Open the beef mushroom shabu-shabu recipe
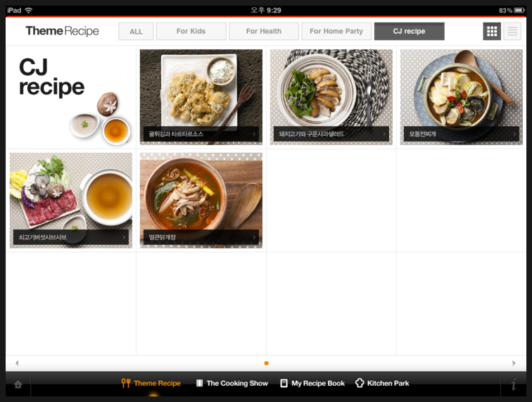Image resolution: width=532 pixels, height=402 pixels. pyautogui.click(x=71, y=201)
